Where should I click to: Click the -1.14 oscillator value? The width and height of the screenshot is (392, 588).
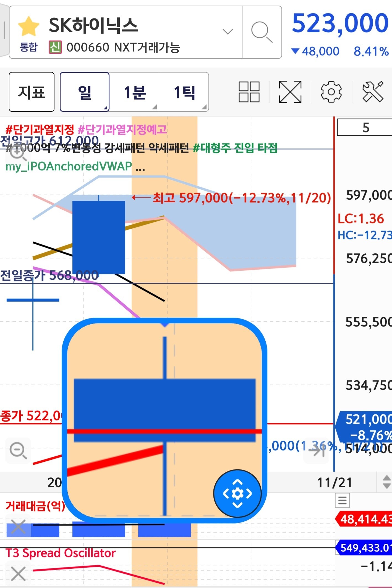pos(376,566)
